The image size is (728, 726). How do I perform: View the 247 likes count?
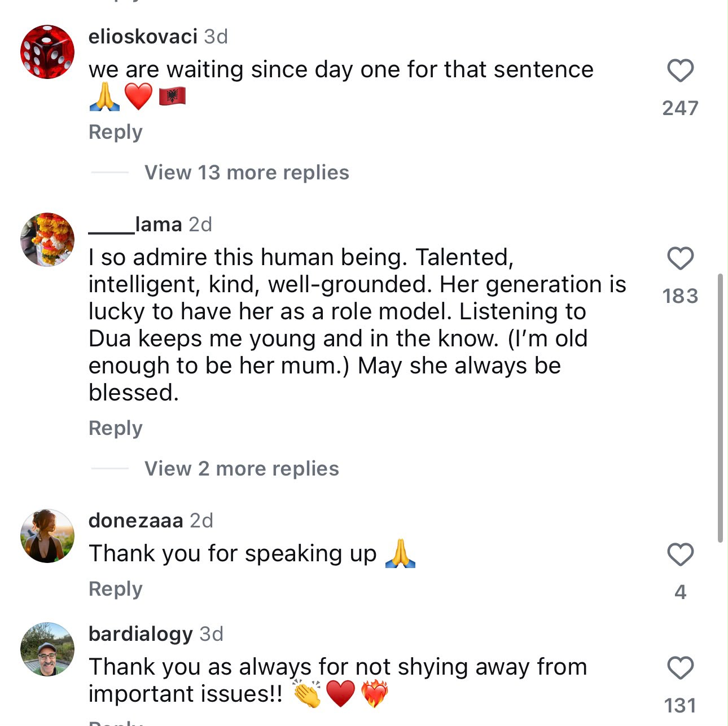coord(680,108)
